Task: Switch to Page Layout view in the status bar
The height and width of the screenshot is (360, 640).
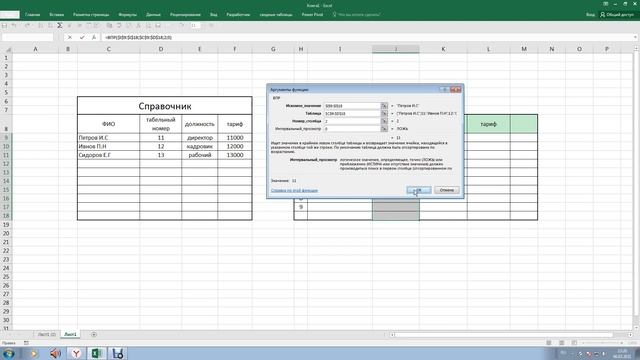Action: pos(562,343)
